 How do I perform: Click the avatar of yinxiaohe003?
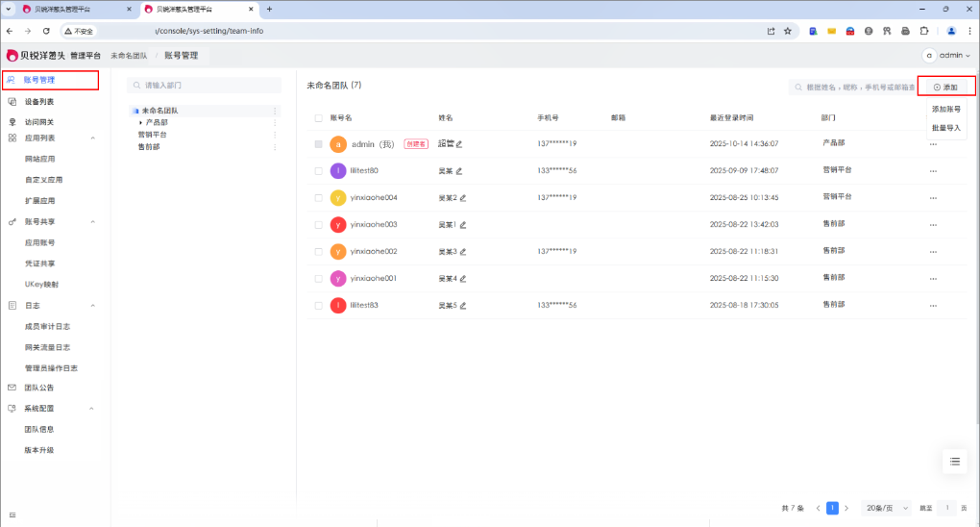coord(337,225)
